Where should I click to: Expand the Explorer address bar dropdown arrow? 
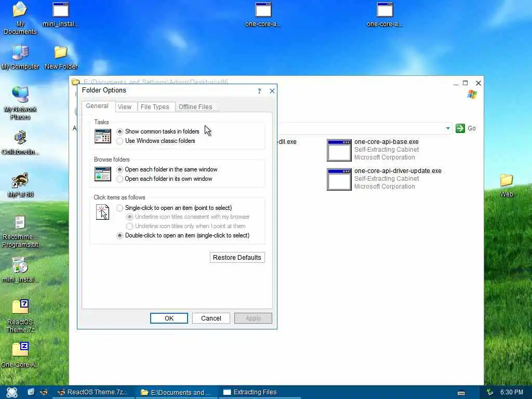(448, 128)
